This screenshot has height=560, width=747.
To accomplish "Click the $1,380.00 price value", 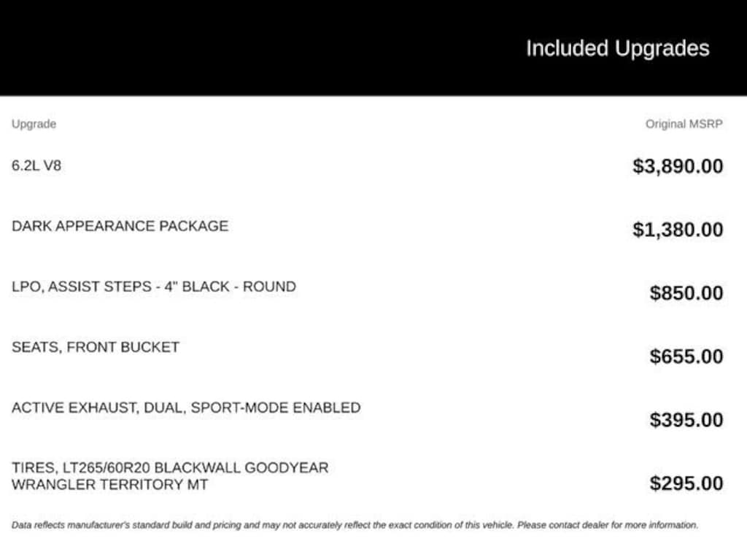I will (678, 230).
